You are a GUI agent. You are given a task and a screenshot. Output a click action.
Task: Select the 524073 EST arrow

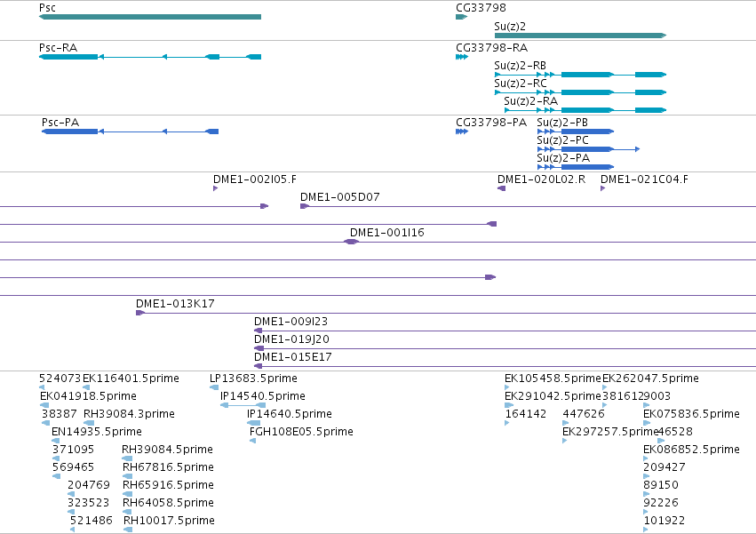click(42, 387)
